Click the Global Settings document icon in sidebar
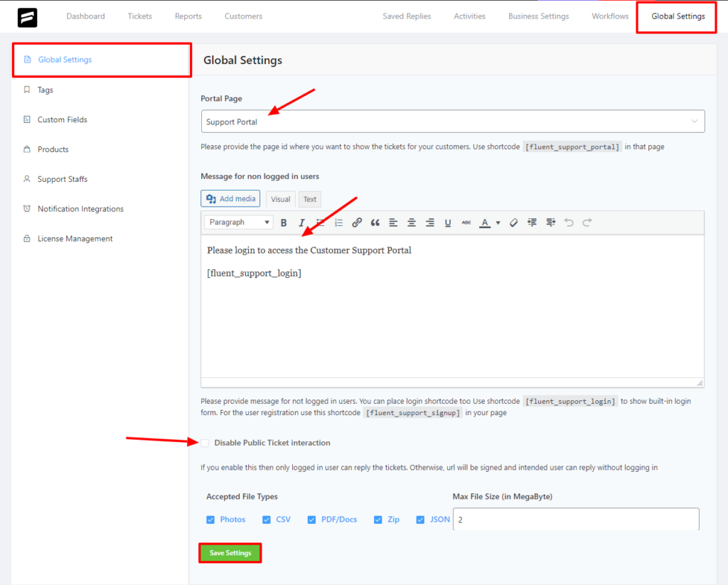 tap(28, 60)
